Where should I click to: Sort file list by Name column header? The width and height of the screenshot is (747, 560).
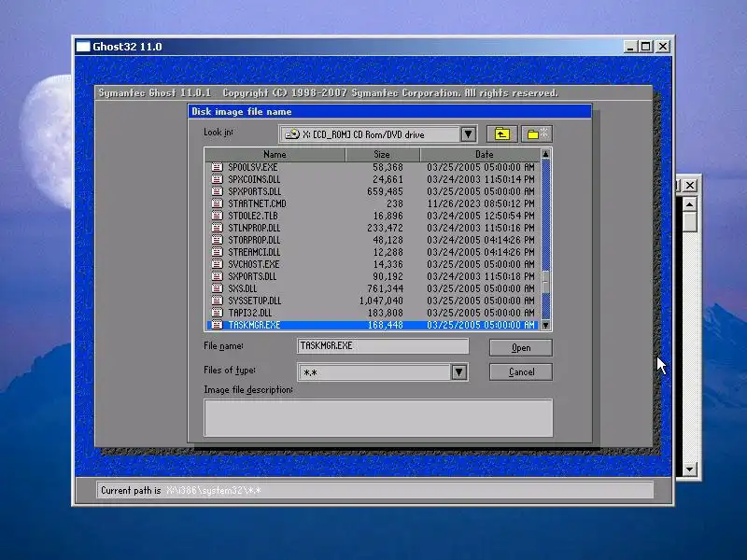click(275, 154)
